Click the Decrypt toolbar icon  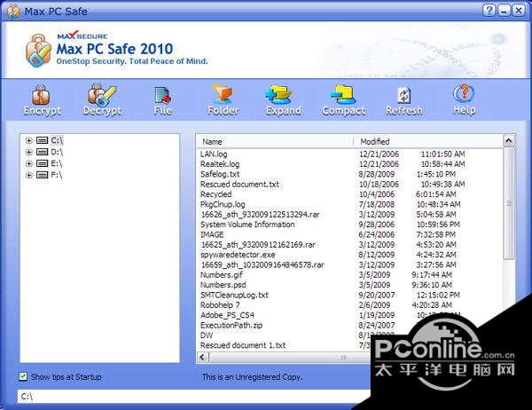(x=102, y=100)
